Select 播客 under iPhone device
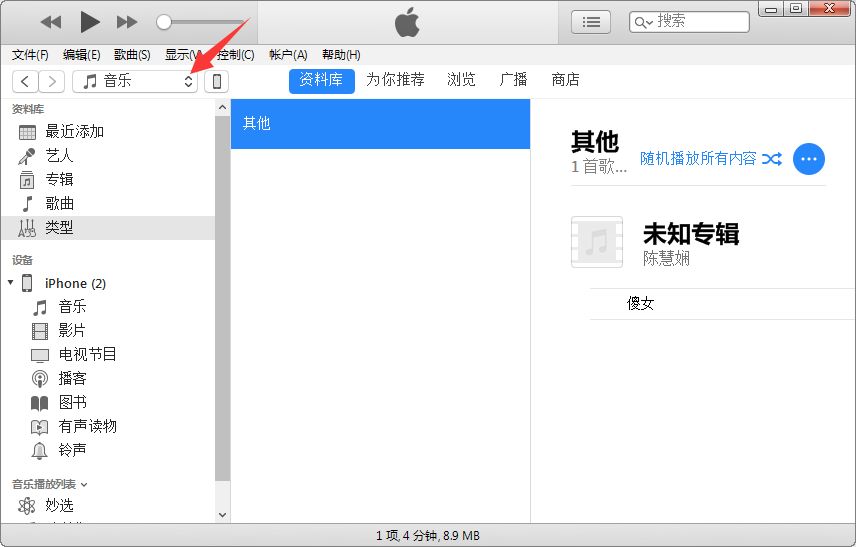The image size is (856, 547). point(72,378)
